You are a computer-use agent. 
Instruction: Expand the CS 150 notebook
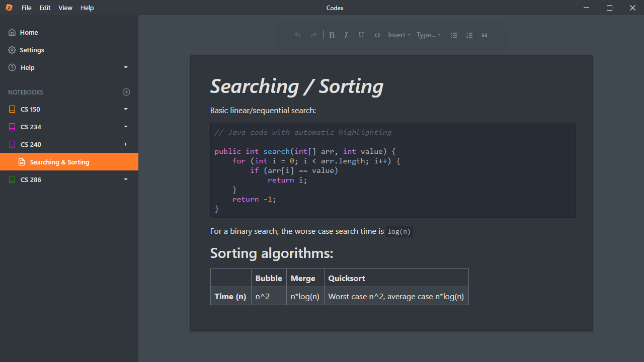coord(126,109)
